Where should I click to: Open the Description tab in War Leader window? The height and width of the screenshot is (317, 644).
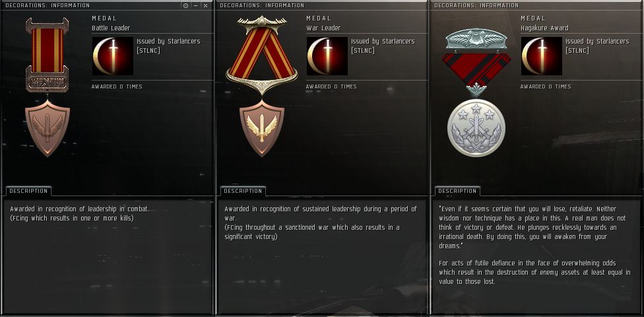[243, 191]
